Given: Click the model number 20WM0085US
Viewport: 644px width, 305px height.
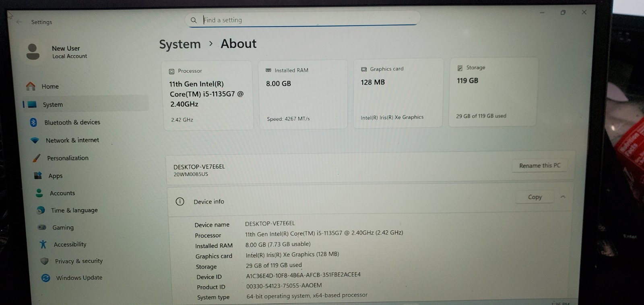Looking at the screenshot, I should (x=191, y=174).
